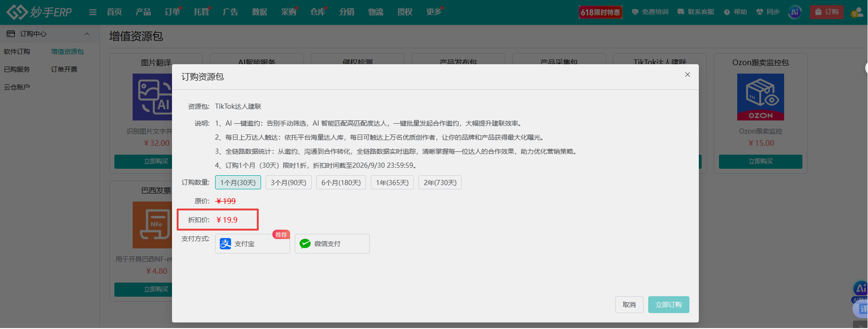Click 立即购买 under Ozon跟卖监控包

[x=761, y=161]
